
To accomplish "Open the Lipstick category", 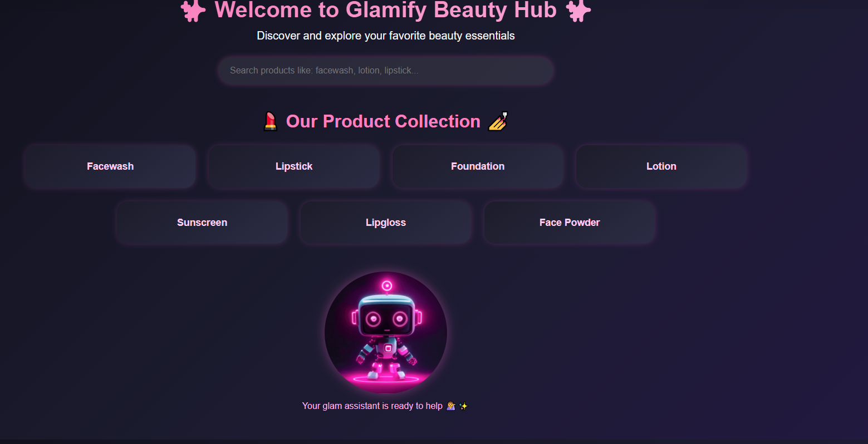I will pos(294,166).
